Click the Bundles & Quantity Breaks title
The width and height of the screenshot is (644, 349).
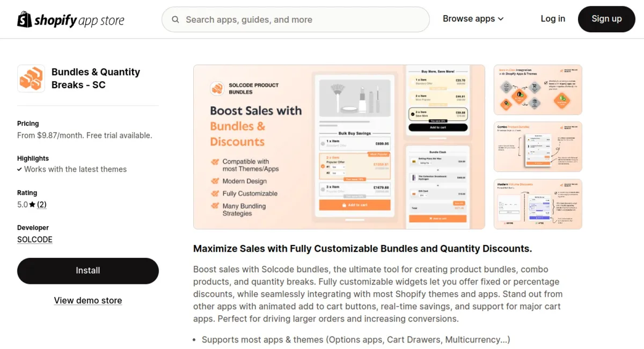pyautogui.click(x=96, y=78)
